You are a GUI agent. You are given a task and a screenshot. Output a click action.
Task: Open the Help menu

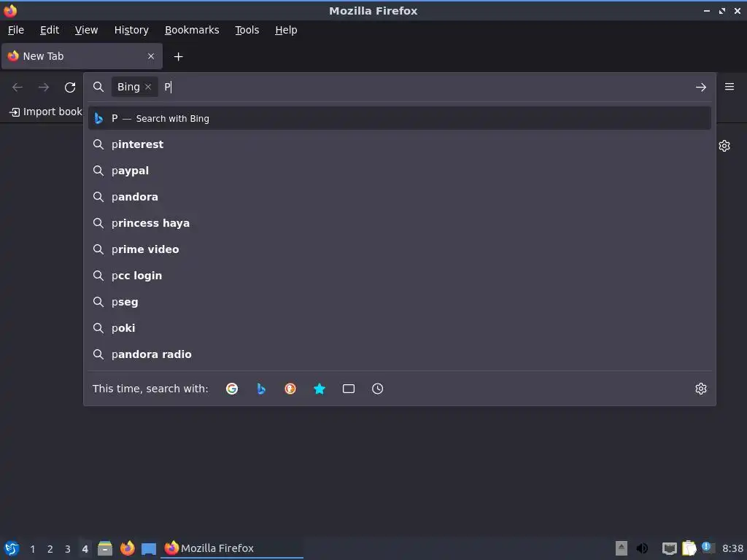286,30
